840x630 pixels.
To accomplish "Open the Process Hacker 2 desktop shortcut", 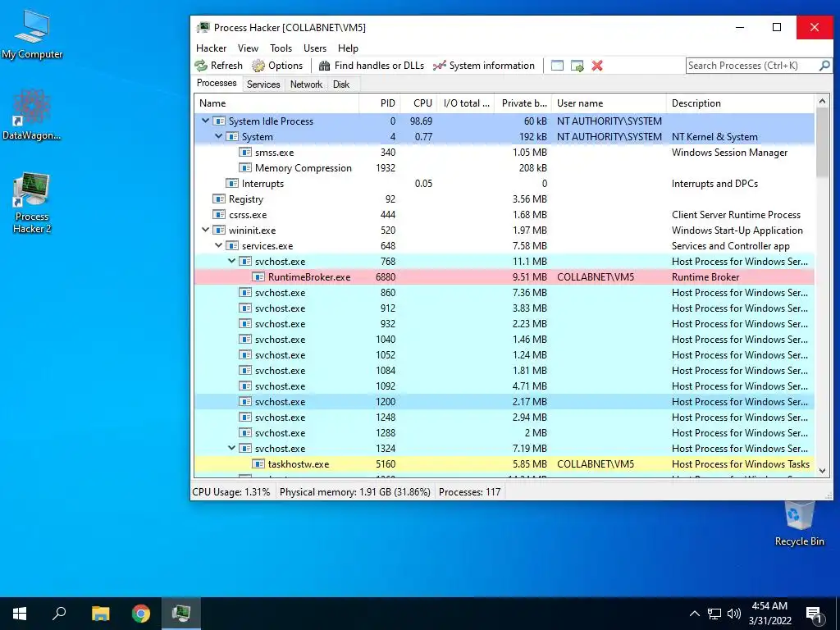I will point(32,203).
